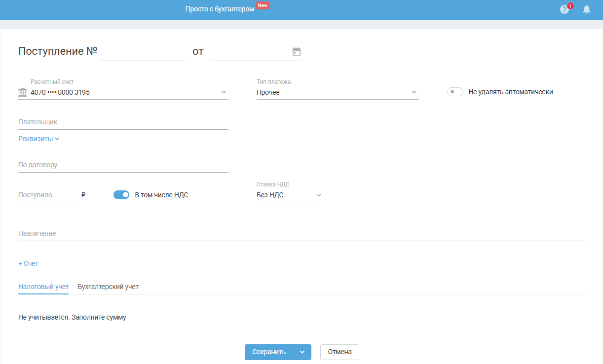Focus the 'По договору' field
This screenshot has width=603, height=364.
[x=123, y=165]
